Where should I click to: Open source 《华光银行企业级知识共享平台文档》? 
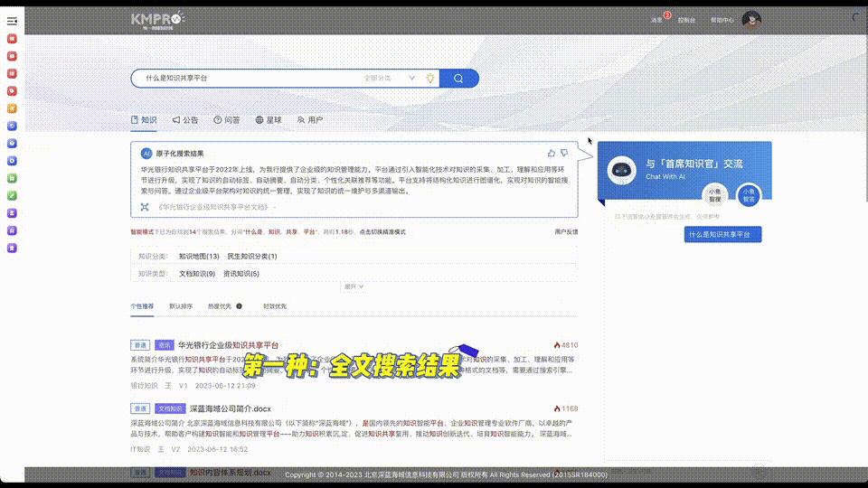(215, 207)
